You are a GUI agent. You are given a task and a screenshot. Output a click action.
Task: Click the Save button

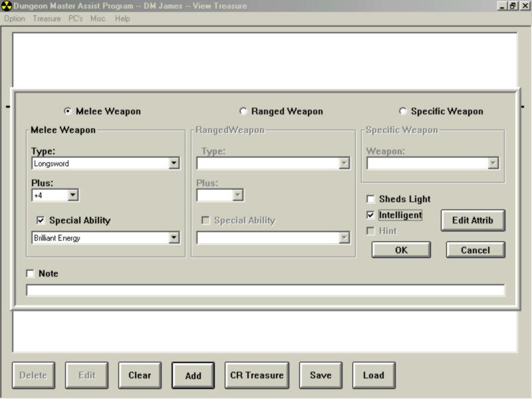click(x=320, y=375)
